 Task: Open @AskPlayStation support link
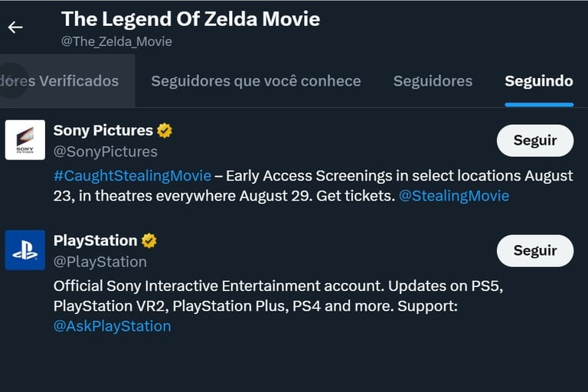112,326
